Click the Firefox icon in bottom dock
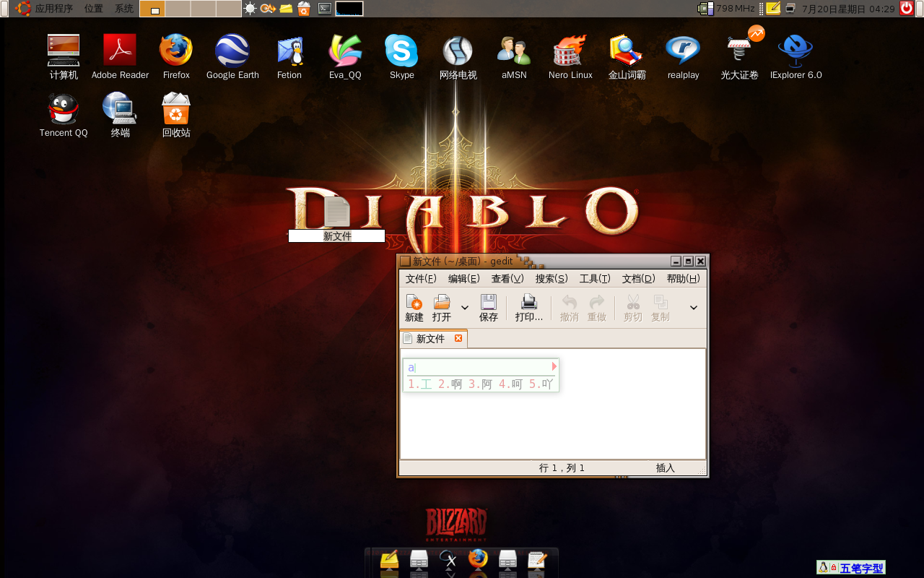 click(478, 559)
